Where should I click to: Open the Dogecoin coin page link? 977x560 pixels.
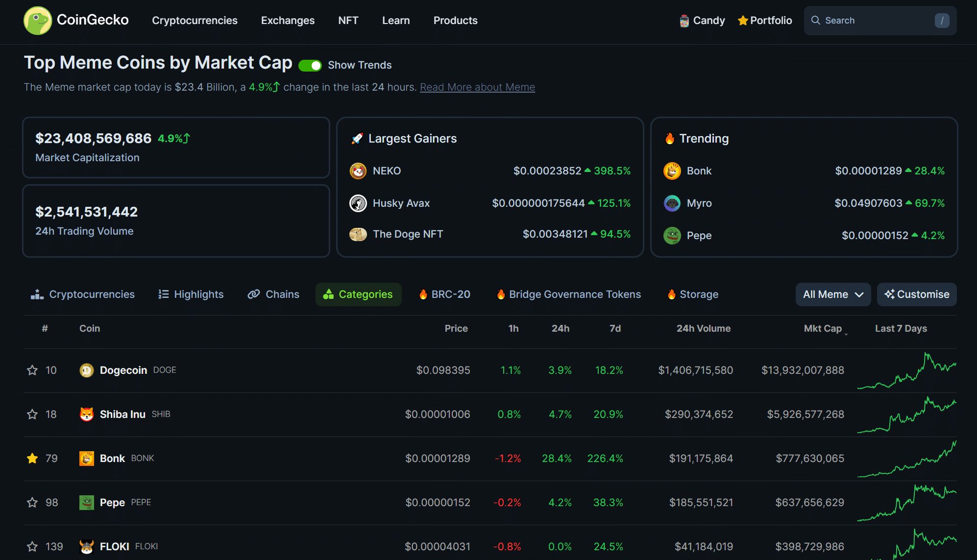[x=123, y=370]
